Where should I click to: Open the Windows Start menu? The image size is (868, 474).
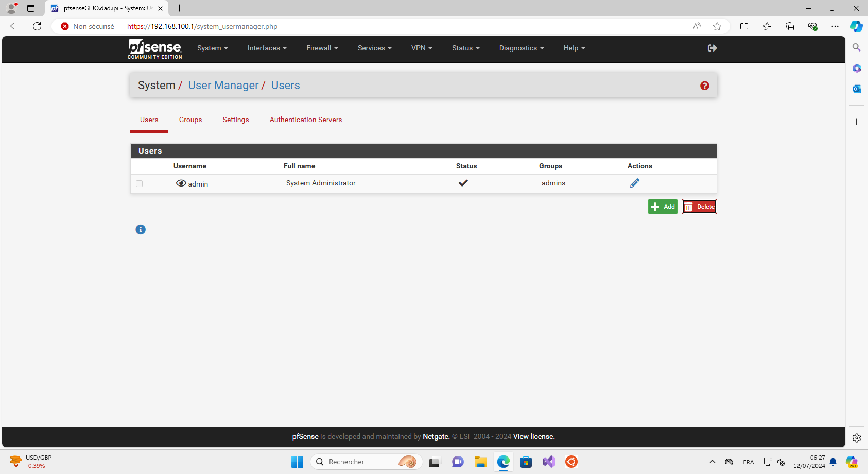(x=298, y=462)
